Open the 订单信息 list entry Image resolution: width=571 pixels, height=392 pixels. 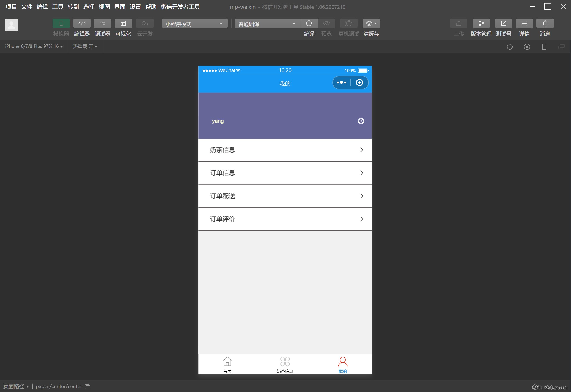click(x=285, y=173)
